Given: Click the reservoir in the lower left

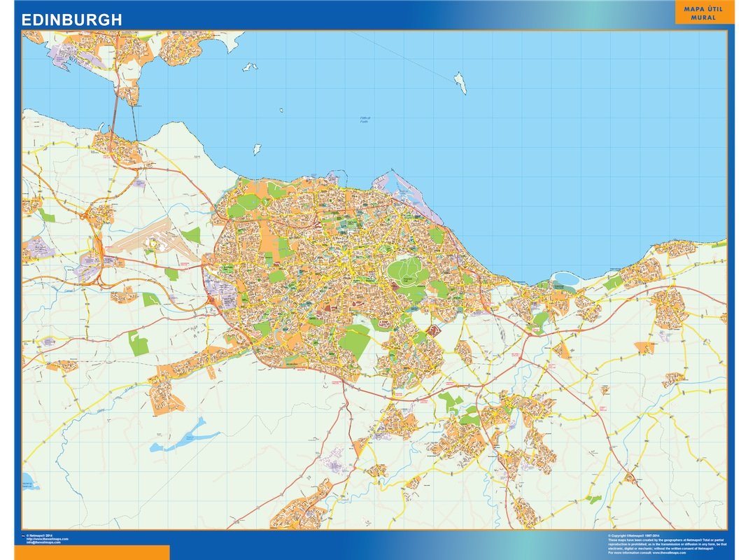Looking at the screenshot, I should tap(174, 441).
